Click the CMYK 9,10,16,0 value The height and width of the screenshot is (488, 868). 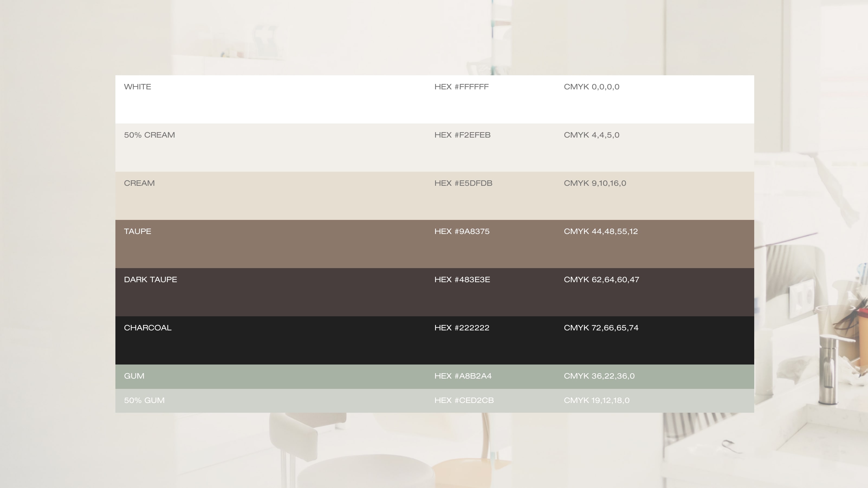tap(595, 183)
